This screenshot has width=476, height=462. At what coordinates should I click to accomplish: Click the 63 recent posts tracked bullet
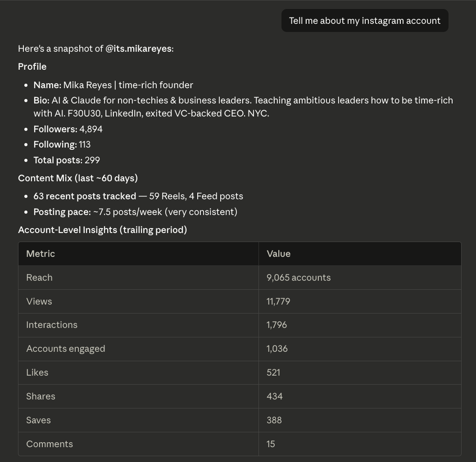pyautogui.click(x=138, y=196)
